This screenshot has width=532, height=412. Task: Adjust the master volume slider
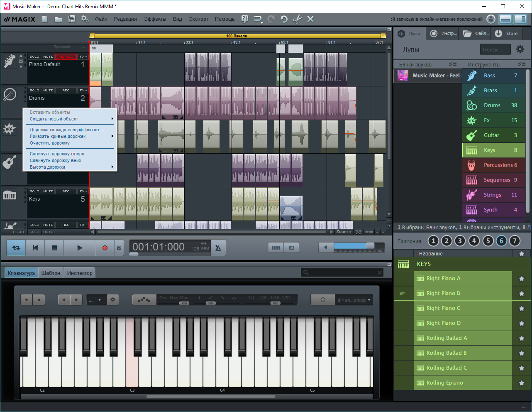click(x=370, y=246)
